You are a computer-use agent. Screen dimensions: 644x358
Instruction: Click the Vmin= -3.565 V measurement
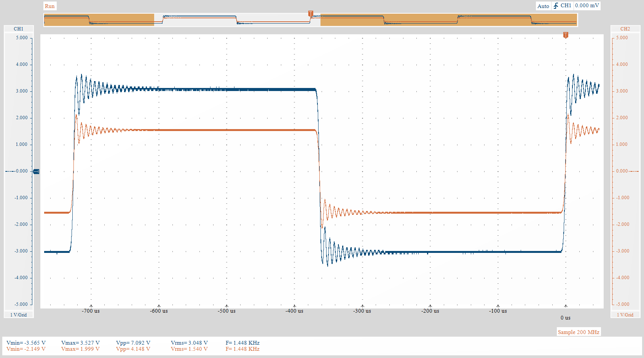[26, 343]
